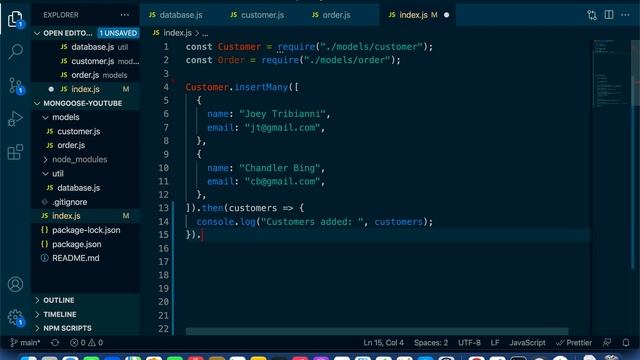The width and height of the screenshot is (640, 360).
Task: Click the insertMany method call
Action: coord(261,87)
